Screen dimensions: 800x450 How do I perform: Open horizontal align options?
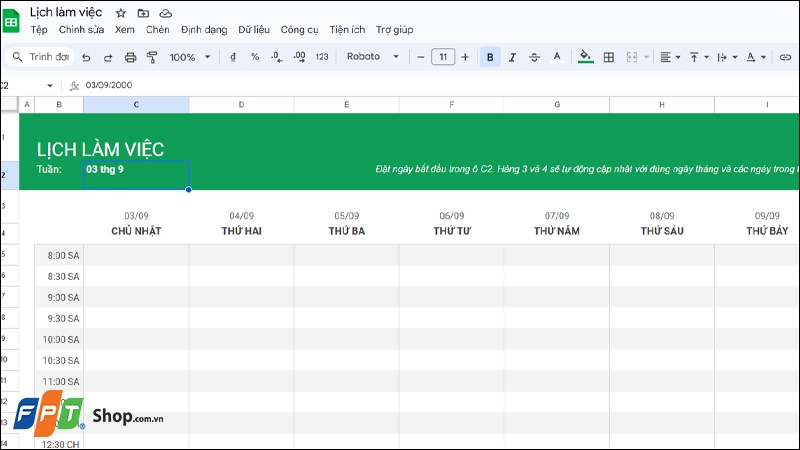tap(670, 57)
